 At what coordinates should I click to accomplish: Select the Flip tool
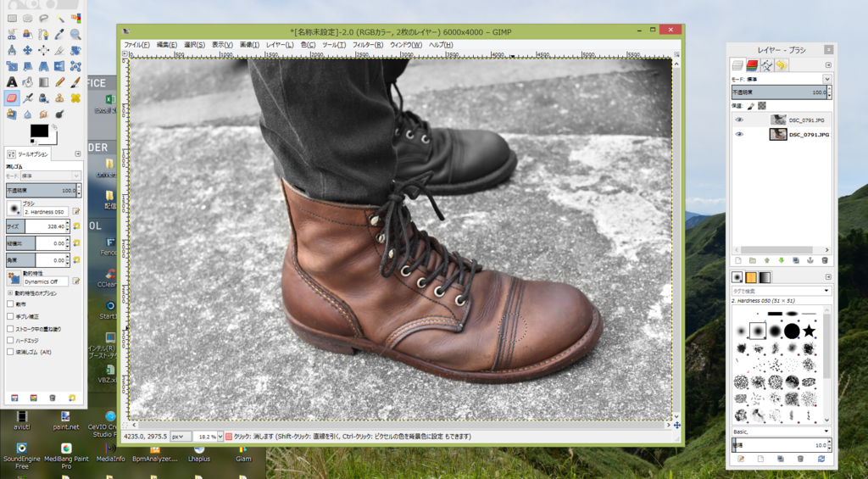[x=60, y=66]
